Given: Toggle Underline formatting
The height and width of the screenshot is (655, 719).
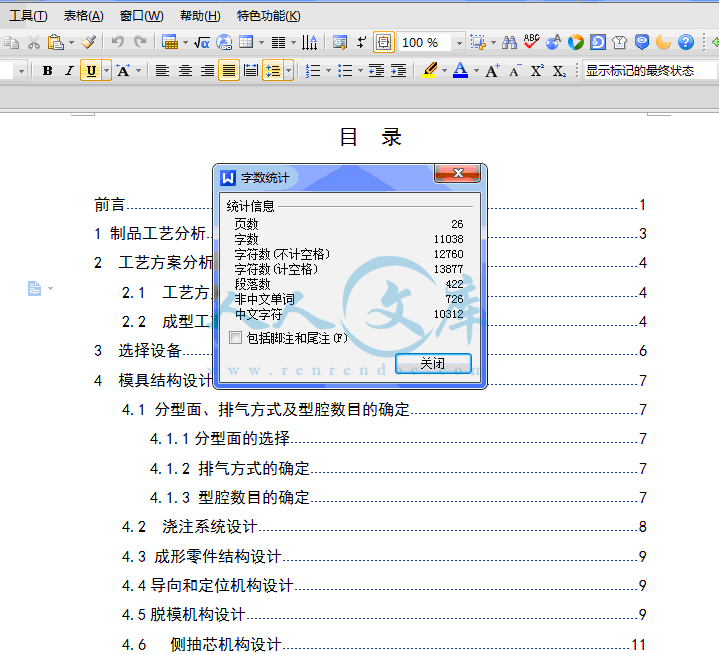Looking at the screenshot, I should click(91, 71).
